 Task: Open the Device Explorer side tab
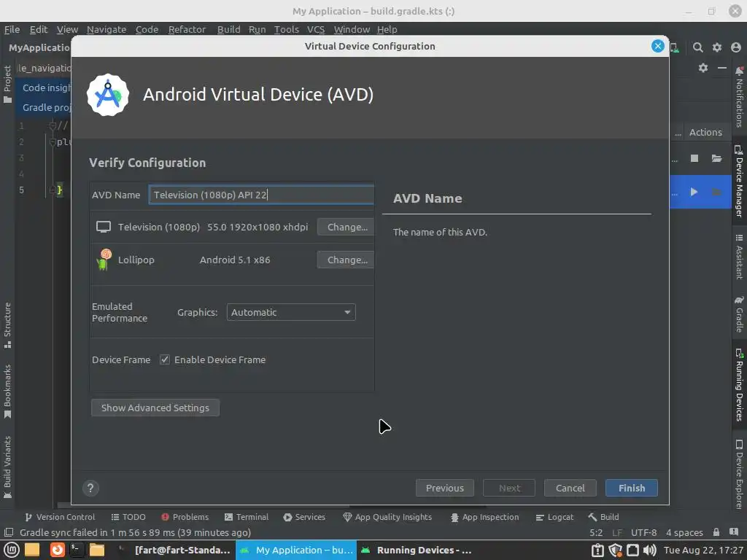739,474
